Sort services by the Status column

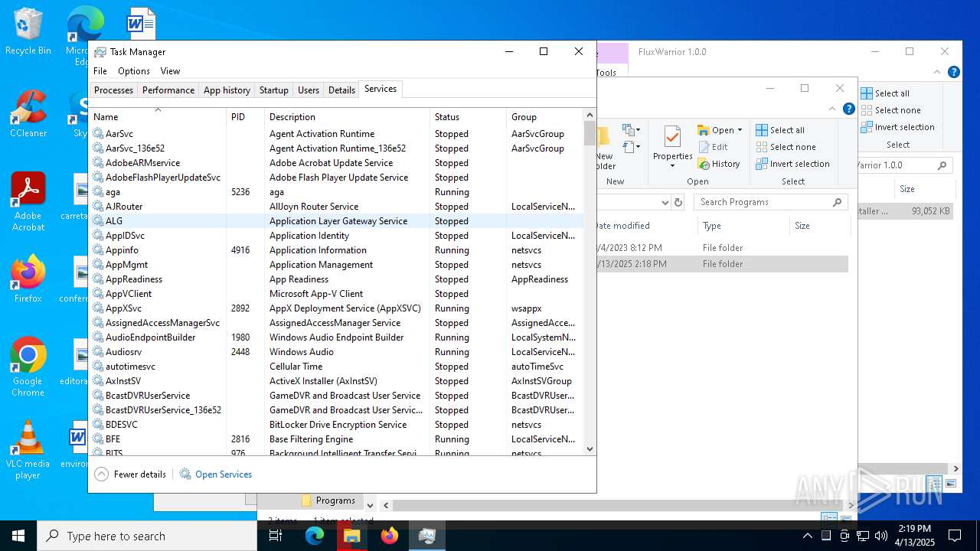468,117
